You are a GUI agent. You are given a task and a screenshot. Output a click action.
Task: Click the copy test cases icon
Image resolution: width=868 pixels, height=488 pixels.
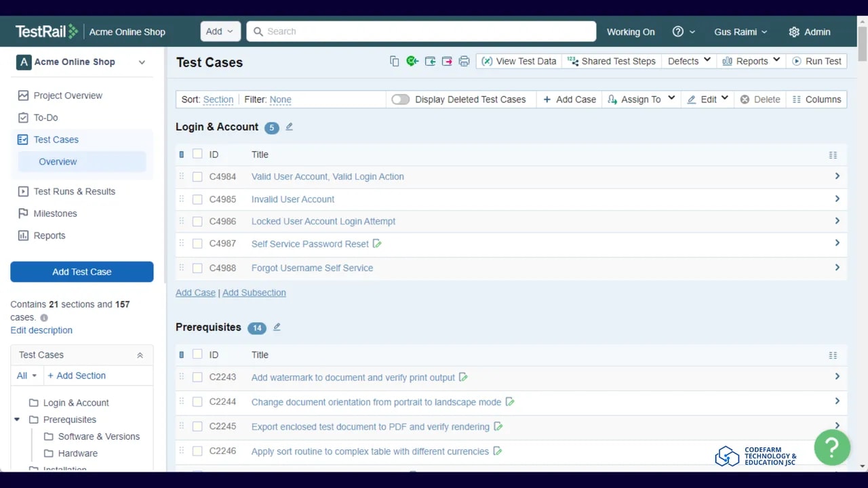pyautogui.click(x=394, y=61)
